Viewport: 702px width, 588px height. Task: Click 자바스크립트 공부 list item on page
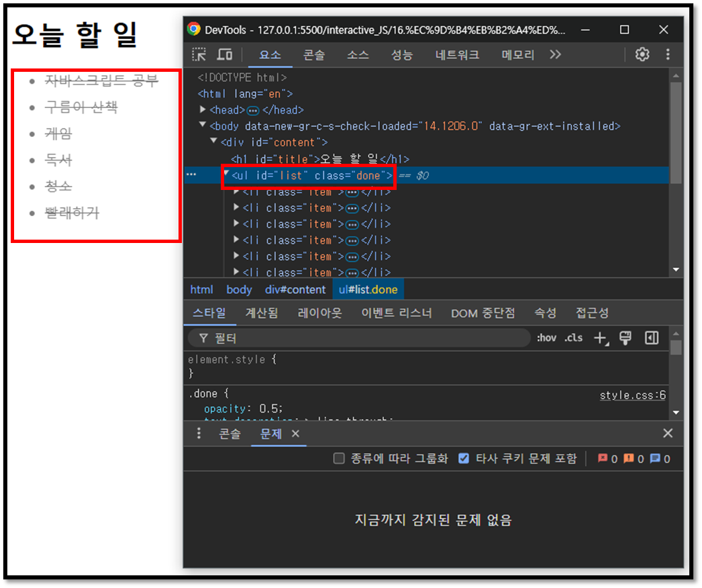[101, 81]
